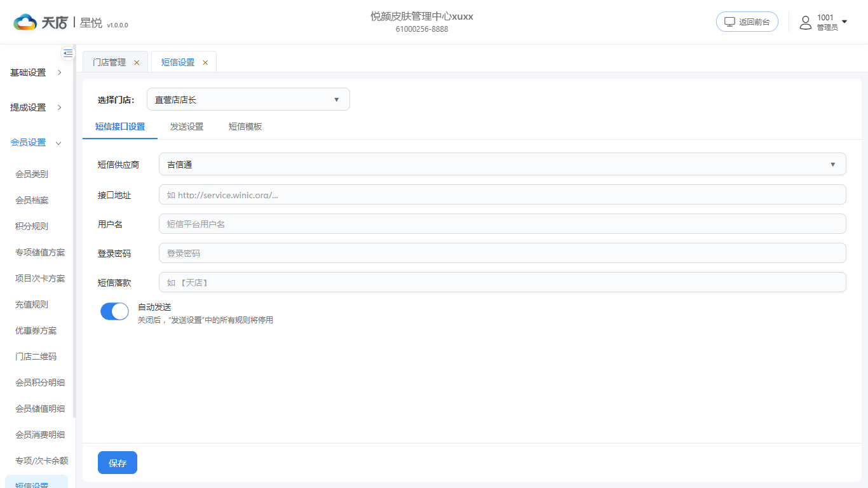
Task: Click the monitor icon in 返回前台
Action: pos(729,22)
